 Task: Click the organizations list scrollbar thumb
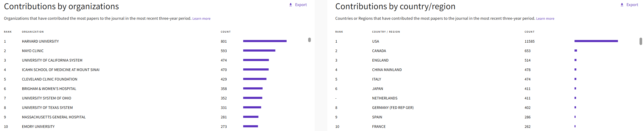pyautogui.click(x=309, y=40)
